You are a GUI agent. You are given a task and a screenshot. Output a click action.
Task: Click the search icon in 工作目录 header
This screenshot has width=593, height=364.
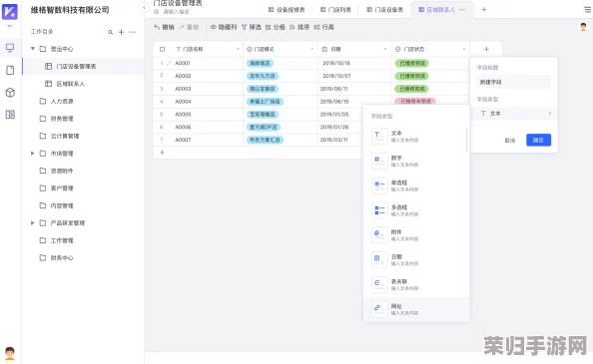pyautogui.click(x=111, y=32)
